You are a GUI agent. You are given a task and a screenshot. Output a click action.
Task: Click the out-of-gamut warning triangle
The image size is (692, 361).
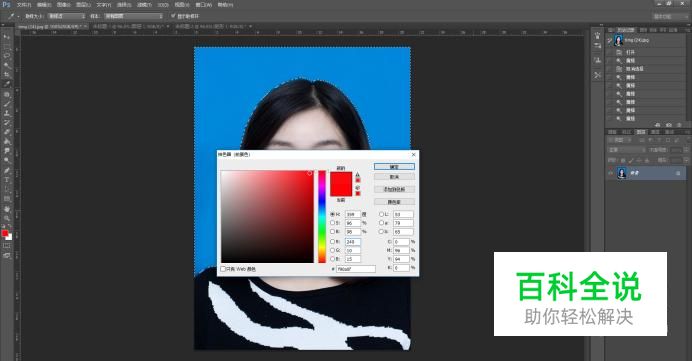[357, 174]
